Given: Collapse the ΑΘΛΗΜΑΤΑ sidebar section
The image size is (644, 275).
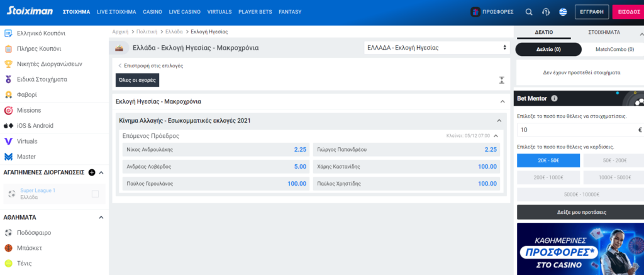Looking at the screenshot, I should [x=101, y=218].
